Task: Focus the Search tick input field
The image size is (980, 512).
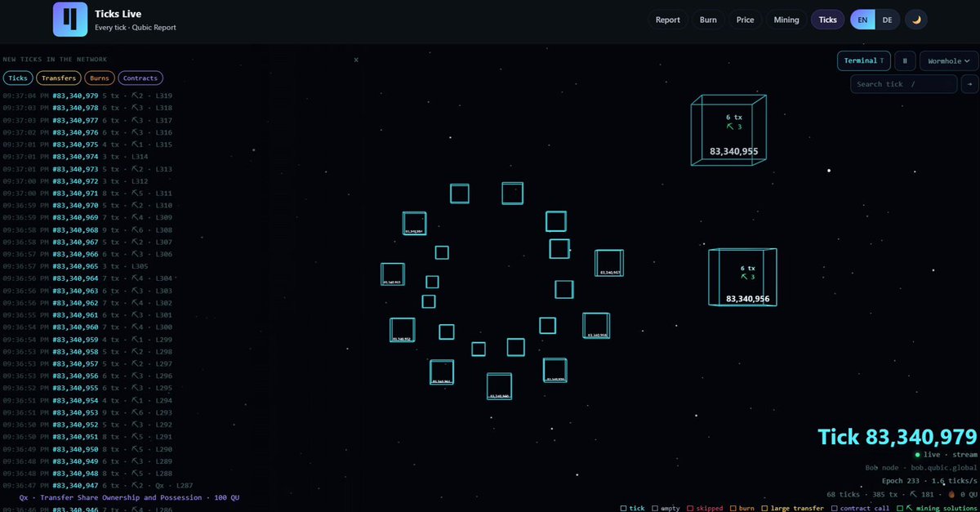Action: point(903,84)
